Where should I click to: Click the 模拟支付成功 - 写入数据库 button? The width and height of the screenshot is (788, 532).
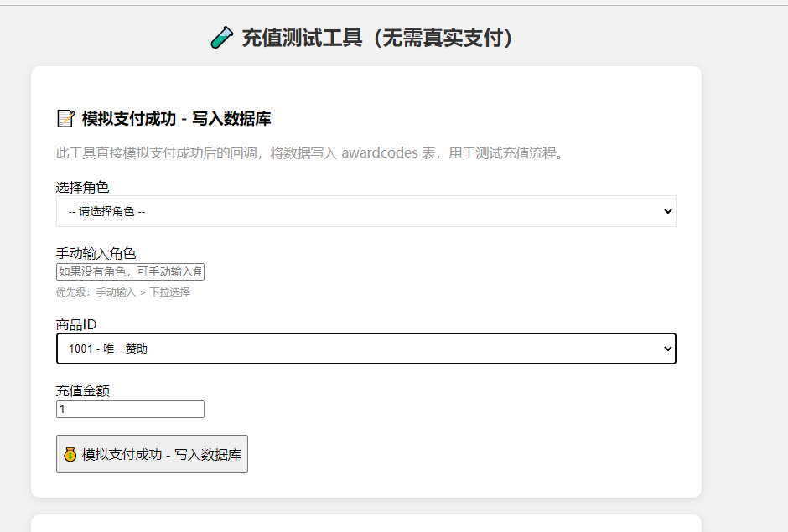[152, 453]
